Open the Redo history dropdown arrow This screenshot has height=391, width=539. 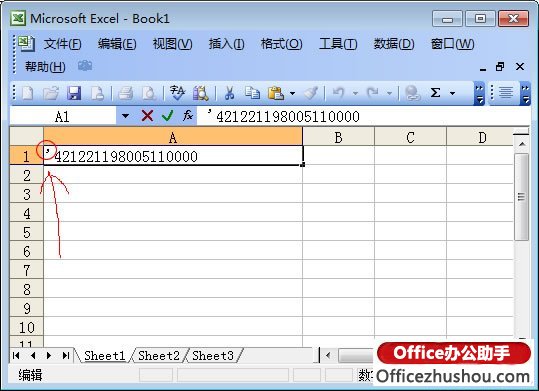[x=389, y=93]
